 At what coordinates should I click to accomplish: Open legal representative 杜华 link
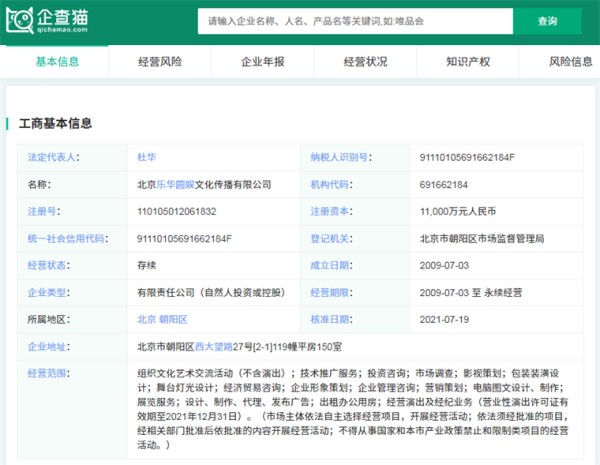pos(147,157)
